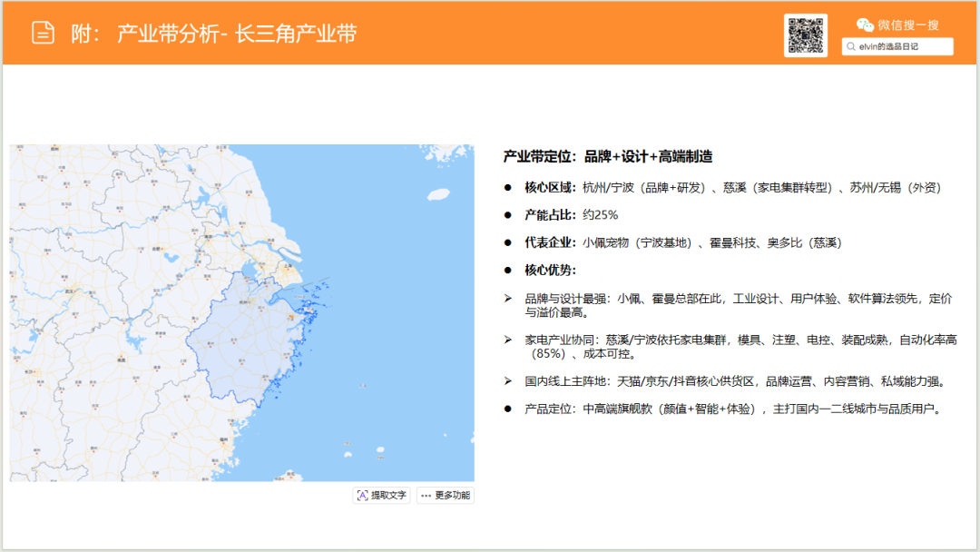Click the WeChat logo icon
980x552 pixels.
click(x=865, y=25)
